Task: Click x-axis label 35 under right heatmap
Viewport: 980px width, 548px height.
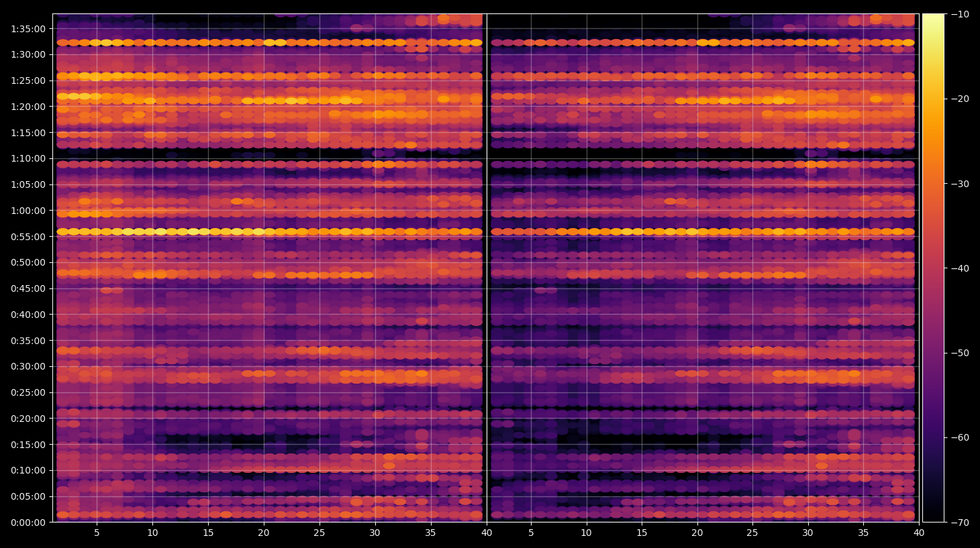Action: click(x=863, y=533)
